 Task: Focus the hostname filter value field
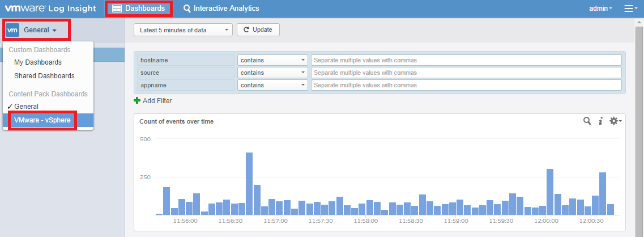pos(466,60)
